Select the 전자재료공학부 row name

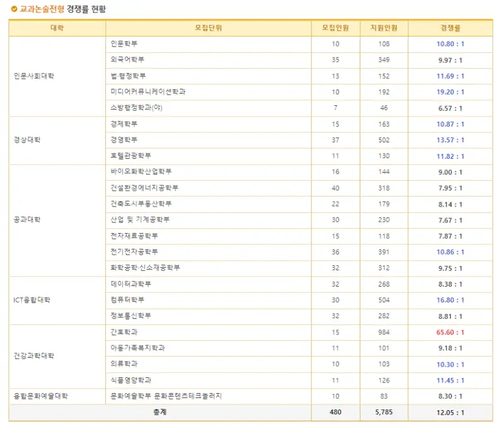(134, 236)
